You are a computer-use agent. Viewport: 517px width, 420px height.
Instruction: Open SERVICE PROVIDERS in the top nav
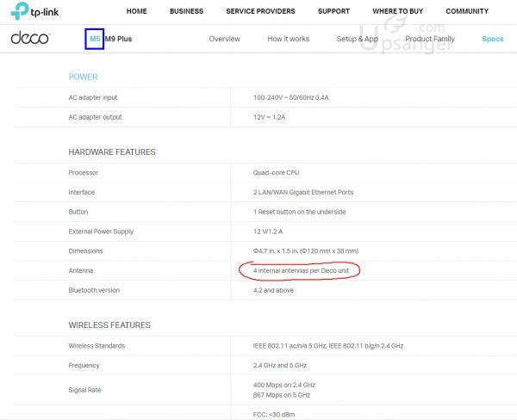point(260,11)
